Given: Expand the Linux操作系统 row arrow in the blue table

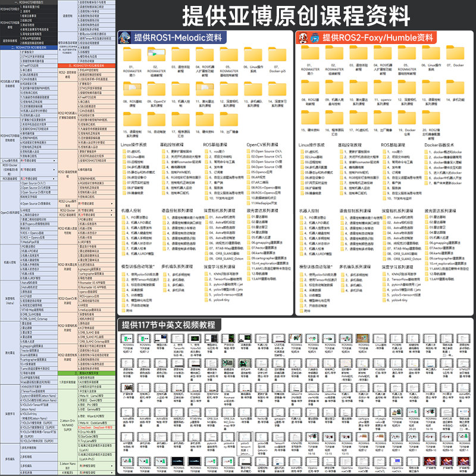Looking at the screenshot, I should [54, 161].
